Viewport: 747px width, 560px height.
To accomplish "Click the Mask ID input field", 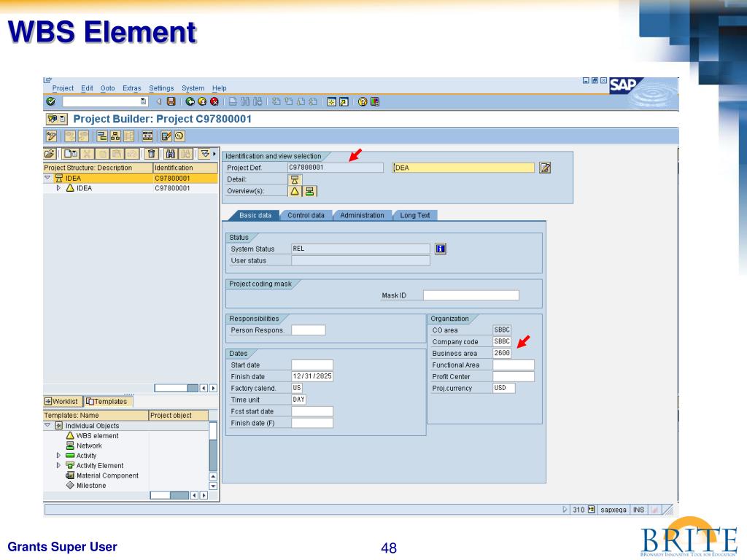I will point(471,295).
